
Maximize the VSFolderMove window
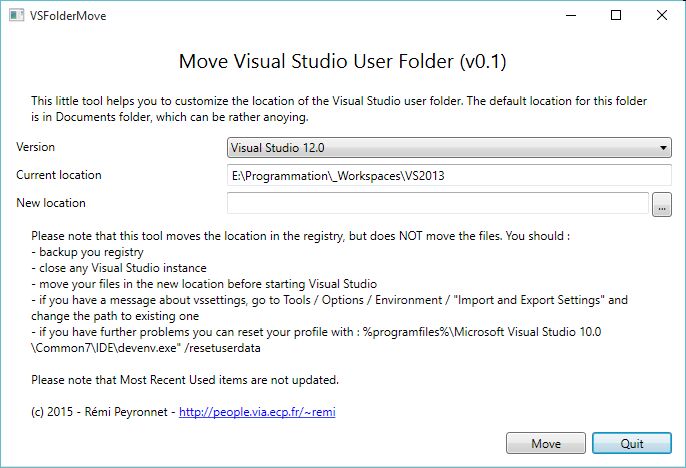coord(616,16)
